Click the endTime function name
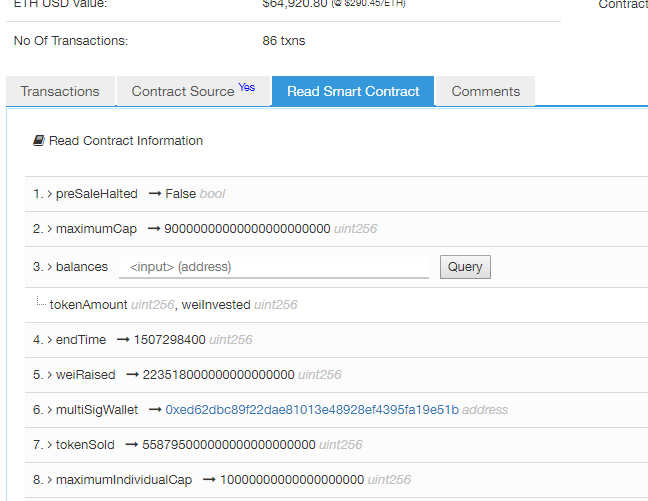The height and width of the screenshot is (501, 648). 81,340
